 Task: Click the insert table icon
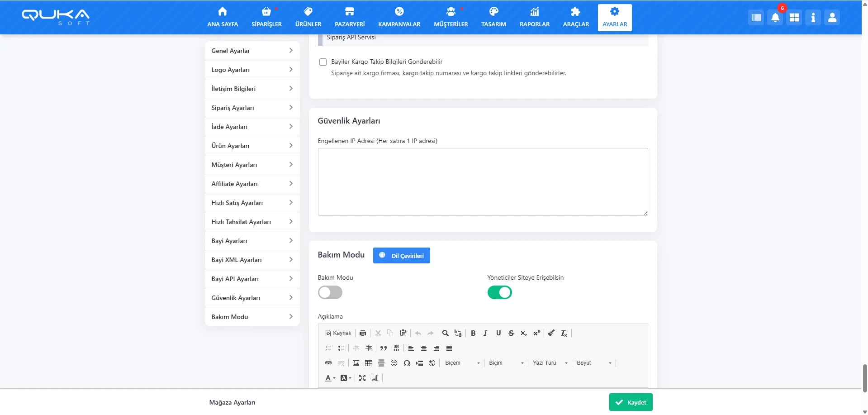369,363
